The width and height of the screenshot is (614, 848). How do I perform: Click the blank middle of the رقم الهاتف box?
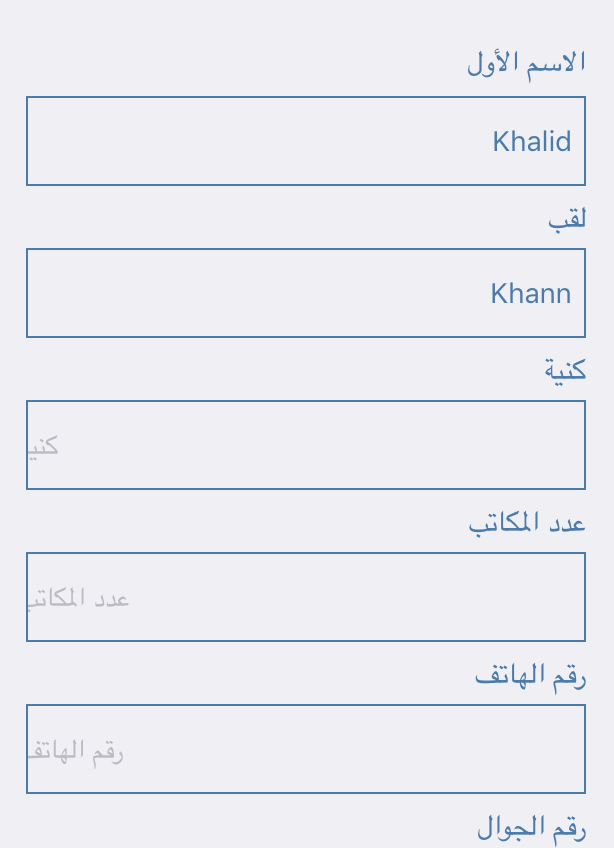(x=354, y=749)
